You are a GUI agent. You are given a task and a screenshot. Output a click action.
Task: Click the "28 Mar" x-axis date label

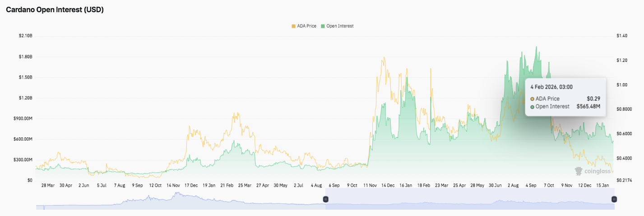[x=48, y=185]
